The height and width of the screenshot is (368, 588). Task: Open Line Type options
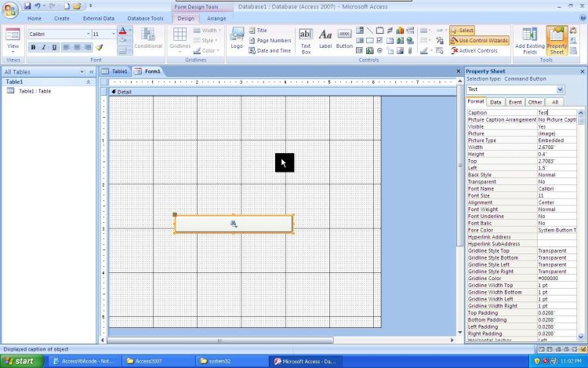(426, 40)
